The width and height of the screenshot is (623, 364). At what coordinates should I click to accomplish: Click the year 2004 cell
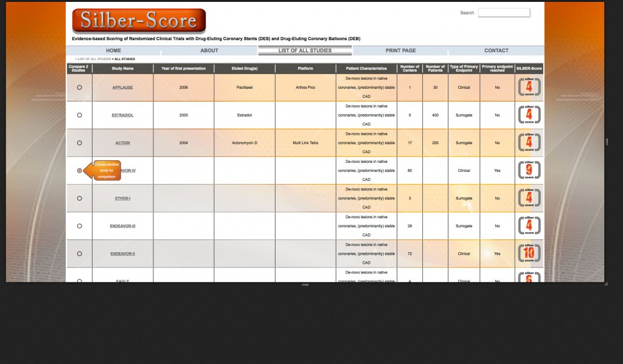pyautogui.click(x=184, y=143)
